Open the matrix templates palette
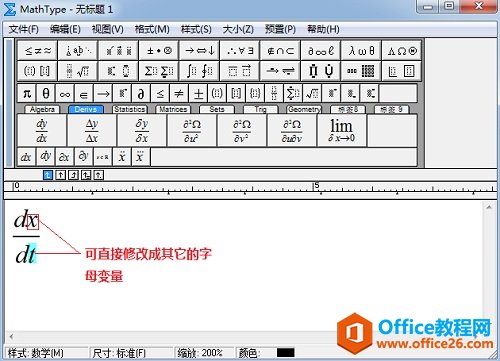 [361, 71]
